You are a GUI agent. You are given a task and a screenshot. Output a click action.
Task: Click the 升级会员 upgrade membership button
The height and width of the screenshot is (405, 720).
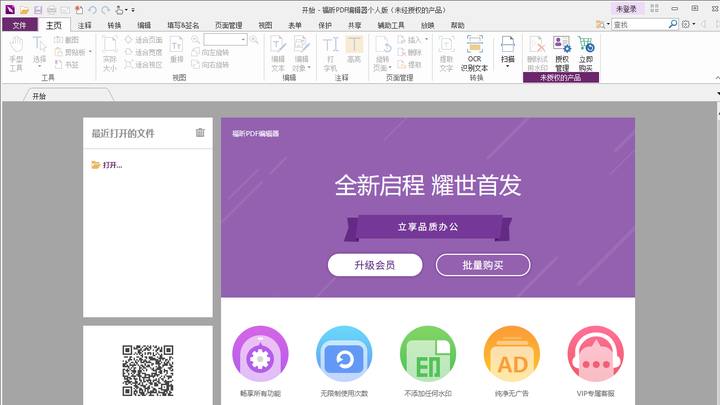pos(375,265)
